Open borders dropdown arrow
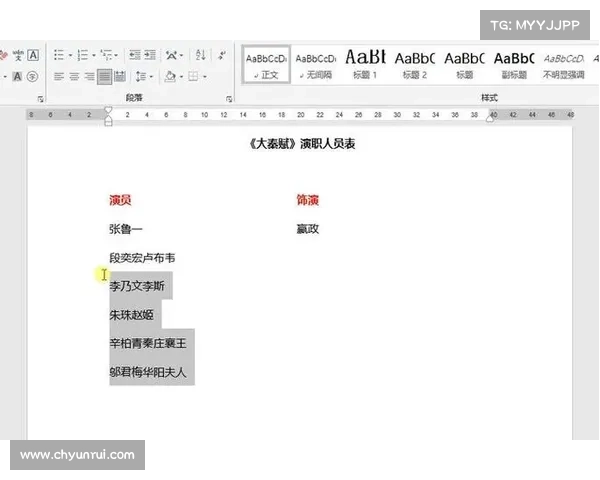This screenshot has height=480, width=600. tap(205, 77)
